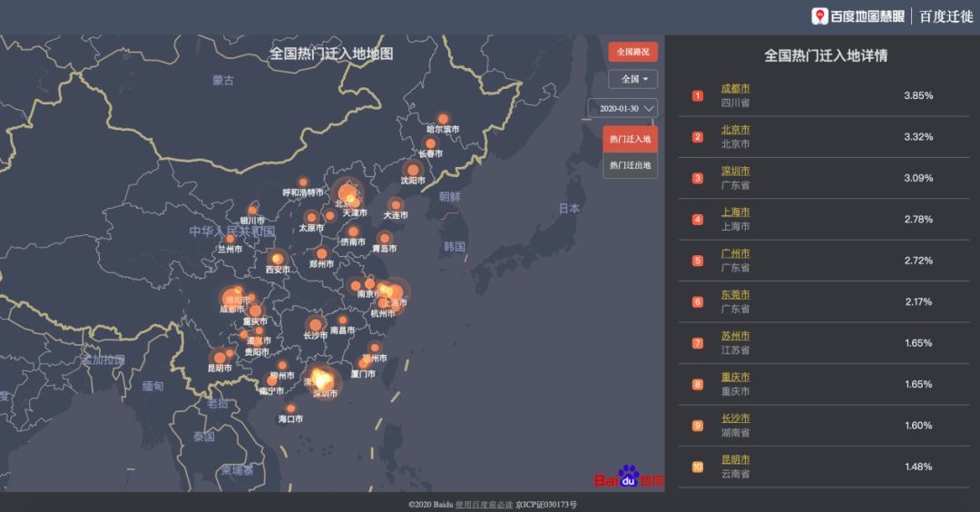This screenshot has width=980, height=512.
Task: Open 深圳市 link in ranking list
Action: (x=735, y=172)
